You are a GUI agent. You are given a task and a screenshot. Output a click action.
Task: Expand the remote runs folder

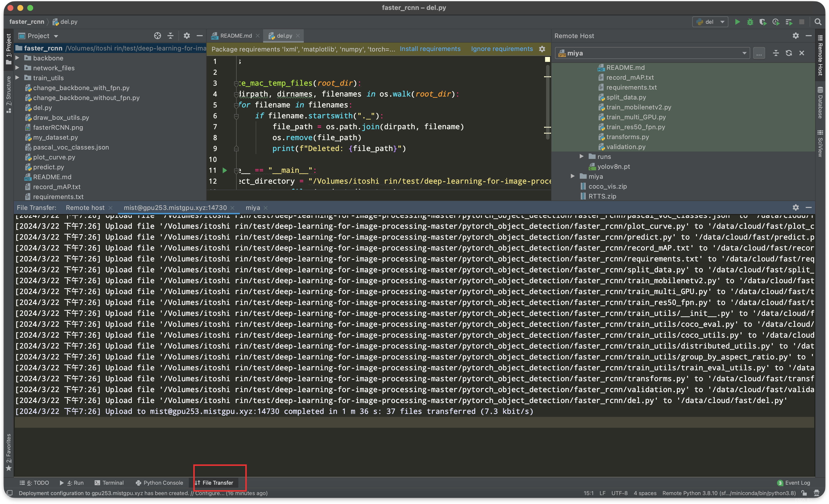(x=581, y=156)
